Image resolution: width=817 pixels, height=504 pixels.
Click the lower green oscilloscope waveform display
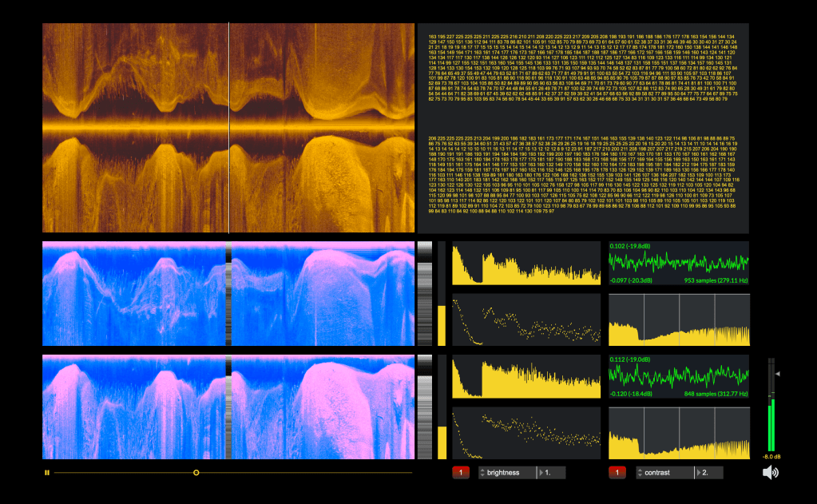click(x=679, y=376)
